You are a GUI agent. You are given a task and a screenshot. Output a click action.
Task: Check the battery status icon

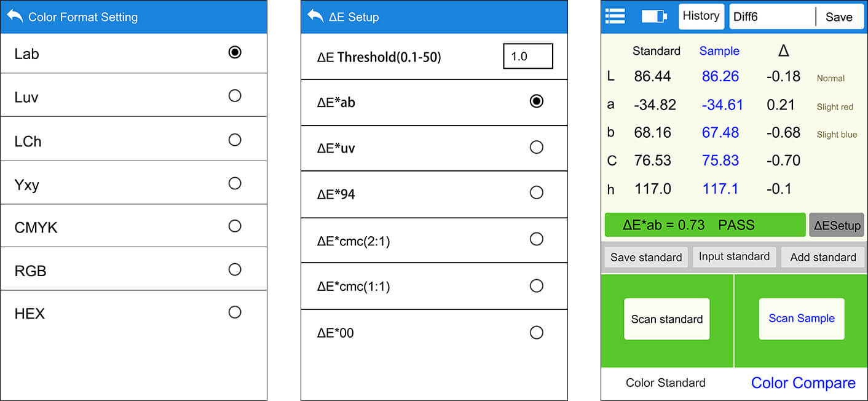[653, 17]
